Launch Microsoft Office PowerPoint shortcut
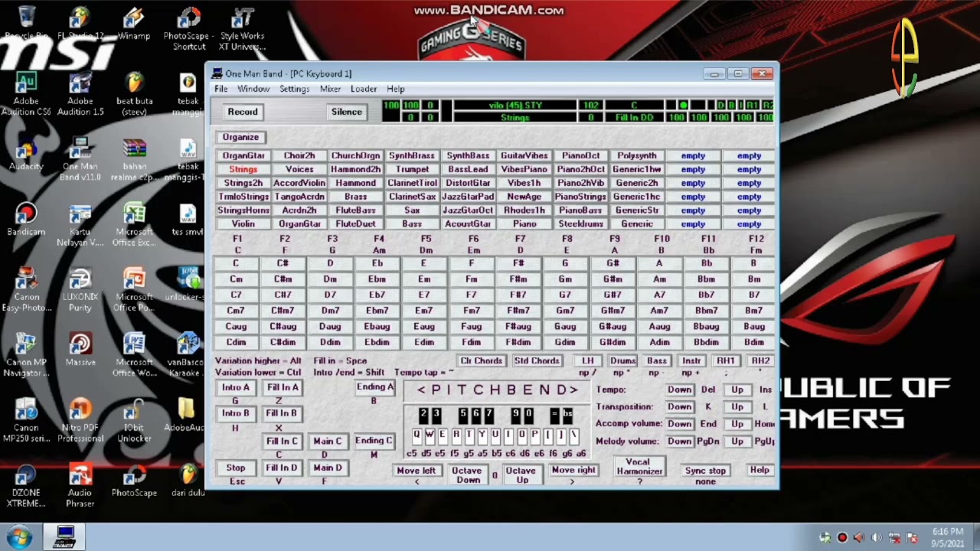 [x=134, y=289]
